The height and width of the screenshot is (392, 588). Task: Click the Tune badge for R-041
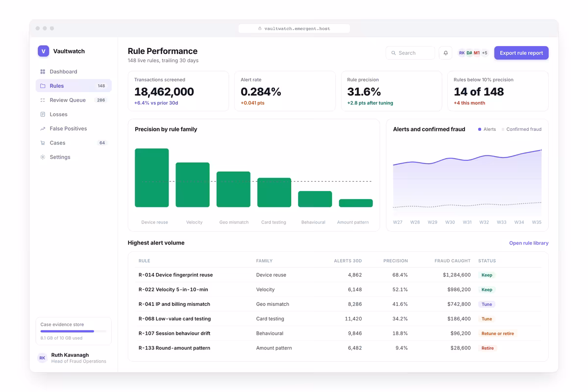(x=487, y=304)
